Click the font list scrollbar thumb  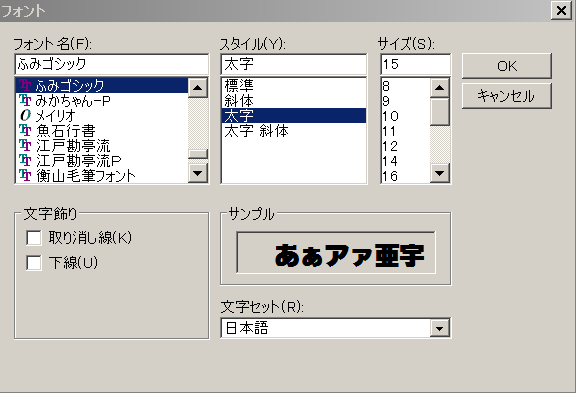[x=198, y=154]
